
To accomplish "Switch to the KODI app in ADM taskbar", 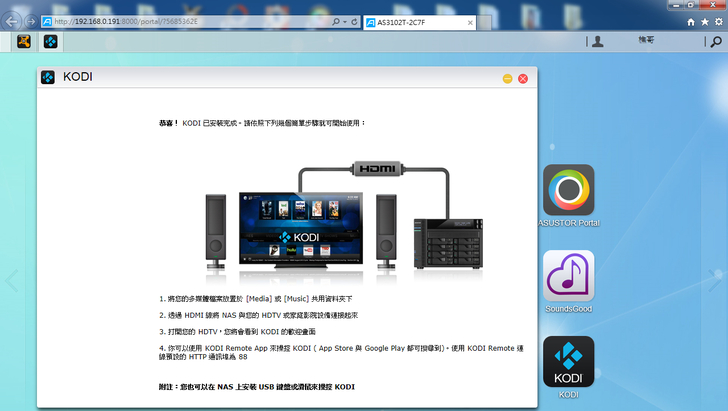I will coord(51,42).
